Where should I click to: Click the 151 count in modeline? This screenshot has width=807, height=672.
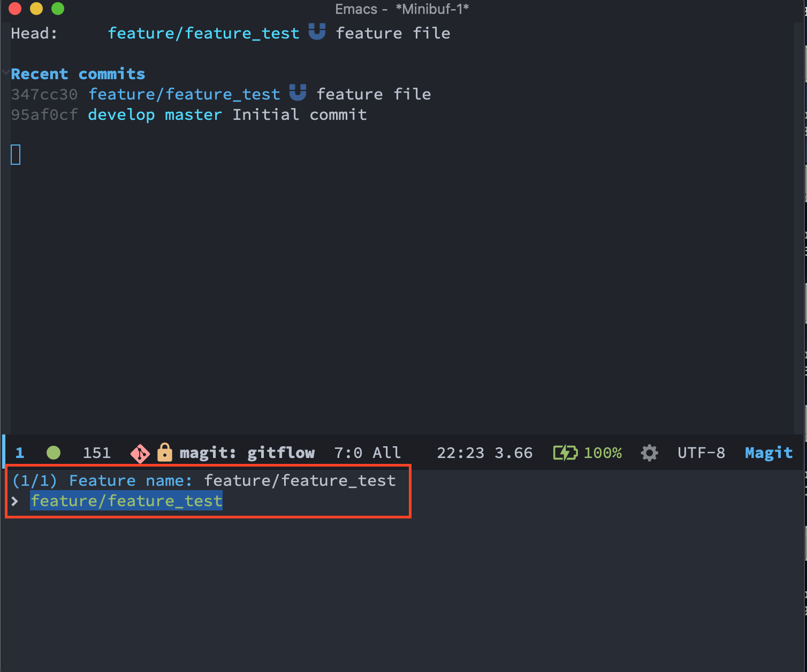[x=97, y=453]
